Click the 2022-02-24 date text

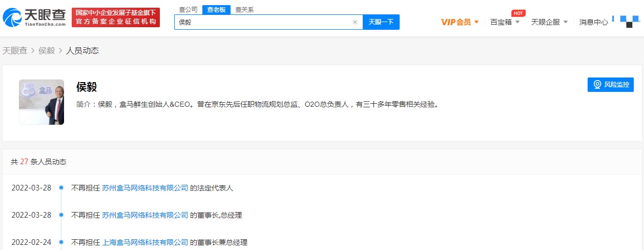31,242
